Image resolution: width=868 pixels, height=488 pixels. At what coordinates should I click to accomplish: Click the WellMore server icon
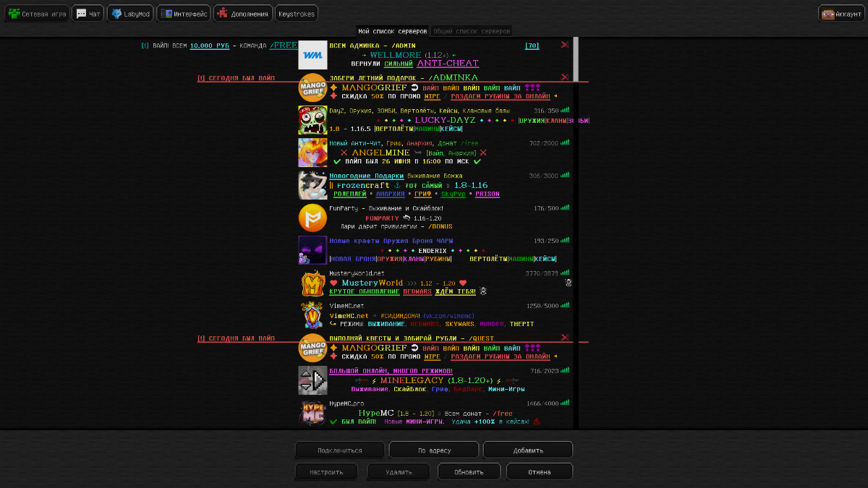[312, 55]
